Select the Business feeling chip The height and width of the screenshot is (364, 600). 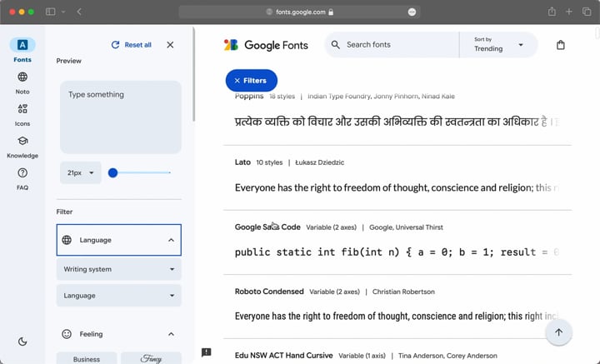87,359
